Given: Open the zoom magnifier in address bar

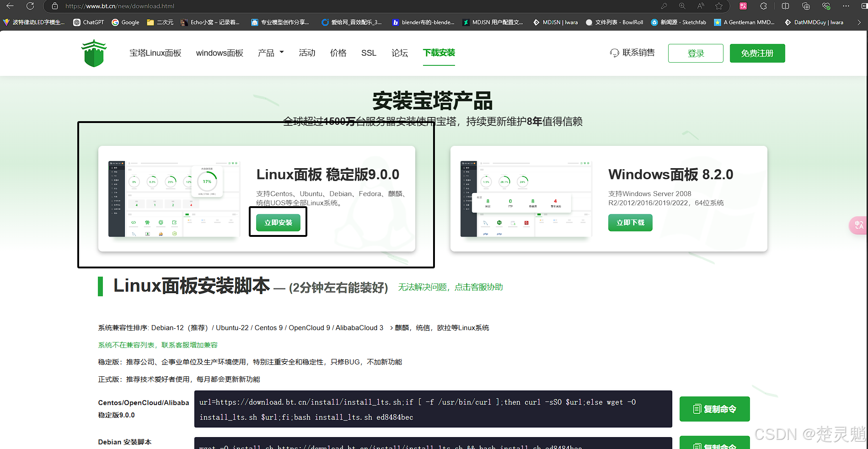Looking at the screenshot, I should [682, 6].
